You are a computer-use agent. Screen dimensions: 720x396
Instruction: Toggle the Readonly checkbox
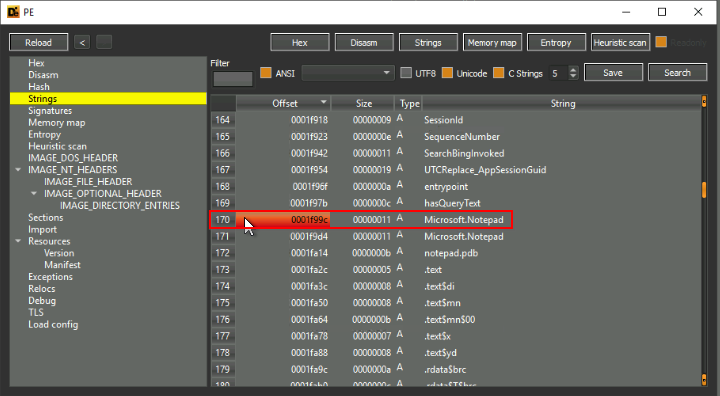[661, 42]
